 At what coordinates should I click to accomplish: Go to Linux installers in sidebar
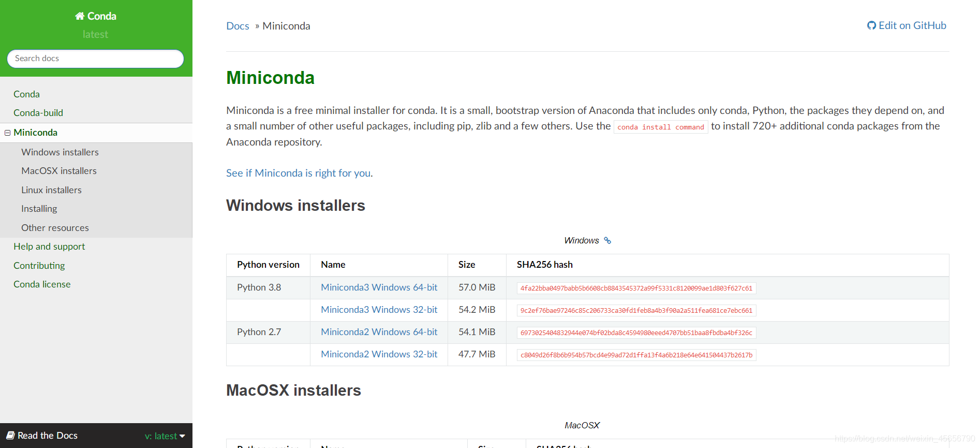[51, 190]
